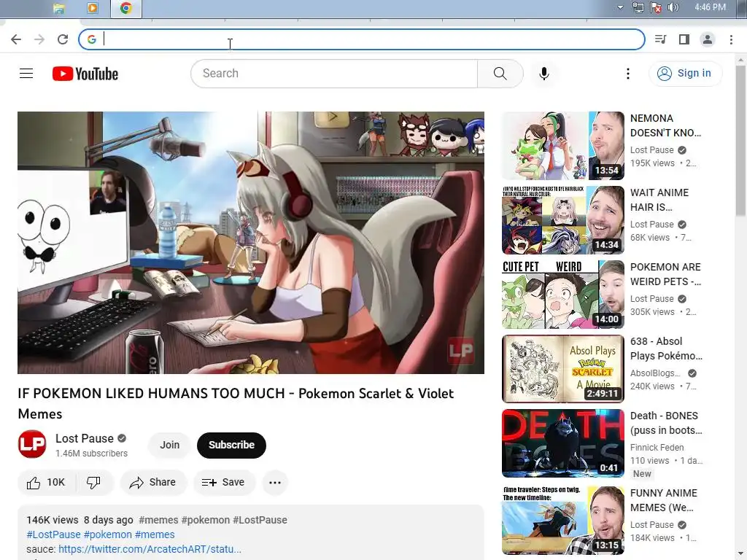Open YouTube settings three-dot menu
Image resolution: width=747 pixels, height=560 pixels.
click(x=628, y=74)
